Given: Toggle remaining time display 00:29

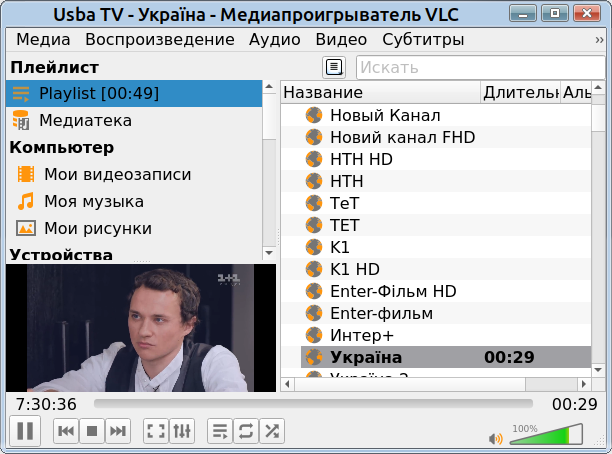Looking at the screenshot, I should pos(575,404).
